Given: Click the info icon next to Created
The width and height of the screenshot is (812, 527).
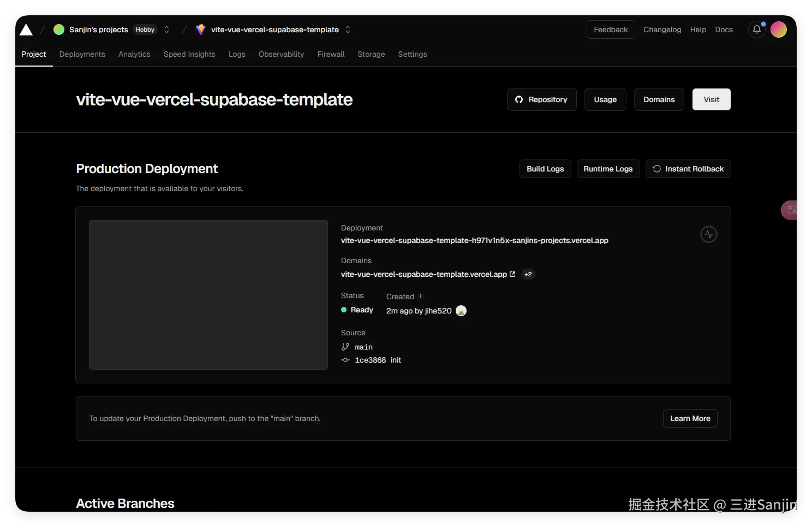Looking at the screenshot, I should point(420,296).
